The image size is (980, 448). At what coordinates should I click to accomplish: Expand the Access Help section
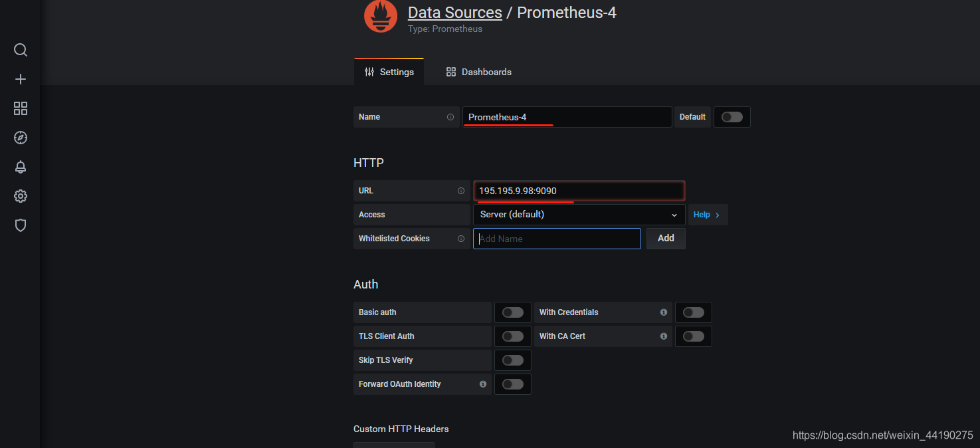pos(708,215)
